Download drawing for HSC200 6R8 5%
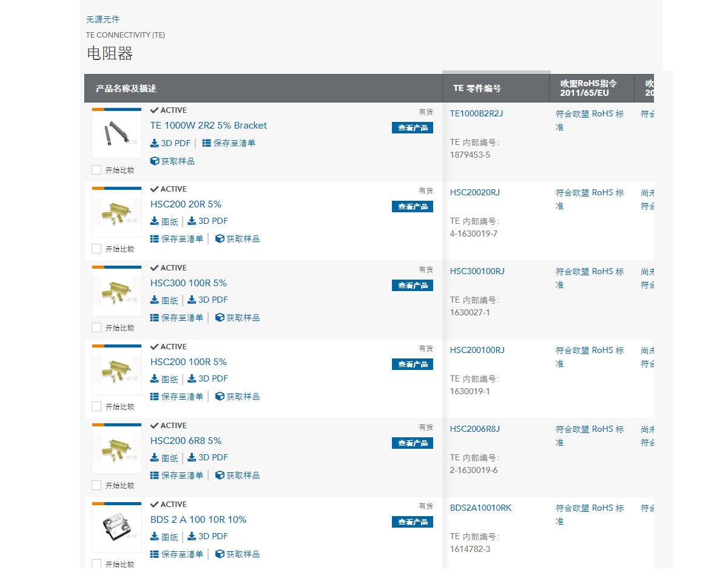 tap(164, 458)
